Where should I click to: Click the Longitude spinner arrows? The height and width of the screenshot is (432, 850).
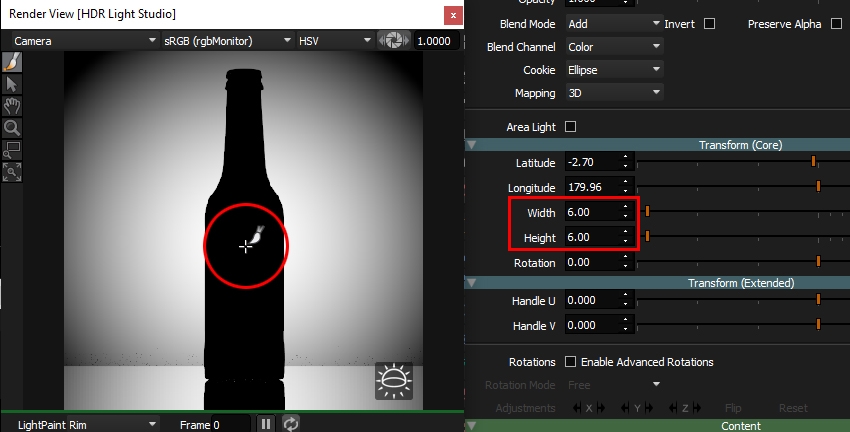click(x=626, y=187)
